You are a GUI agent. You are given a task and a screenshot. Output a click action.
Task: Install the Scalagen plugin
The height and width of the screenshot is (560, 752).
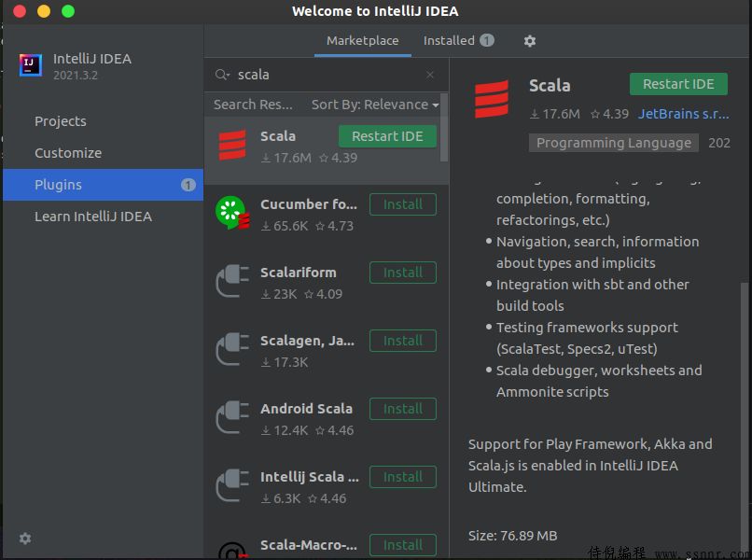pos(403,341)
